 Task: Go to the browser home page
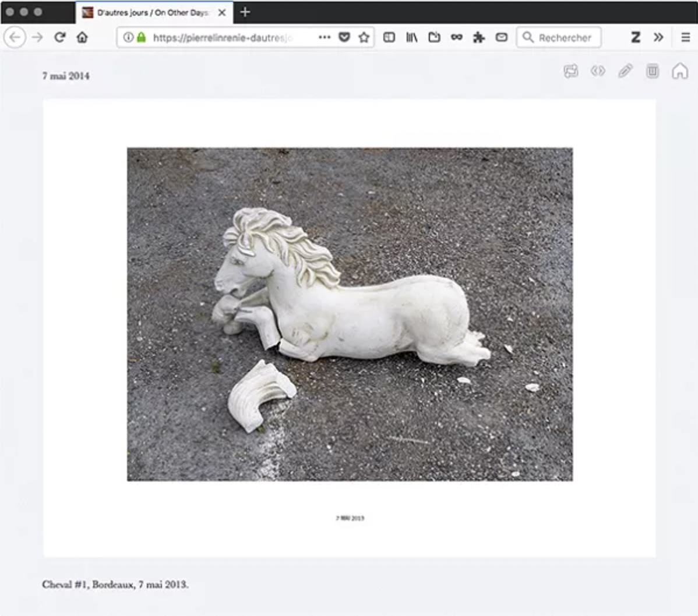(82, 37)
